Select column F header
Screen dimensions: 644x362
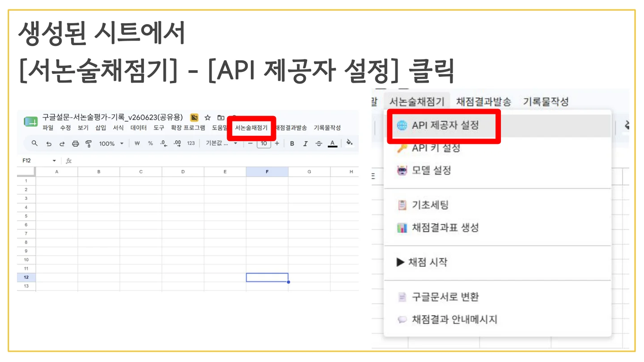click(x=267, y=172)
